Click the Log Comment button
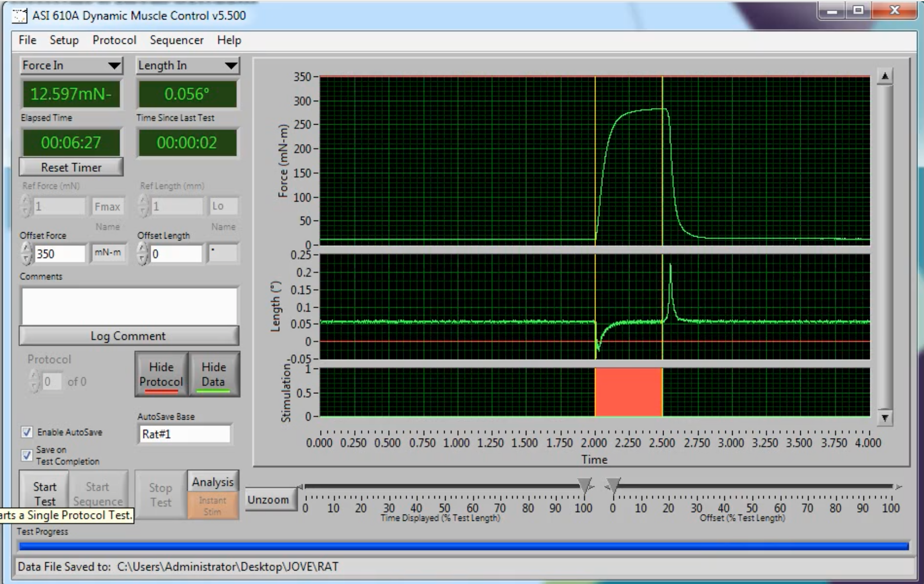This screenshot has width=924, height=584. click(x=129, y=336)
